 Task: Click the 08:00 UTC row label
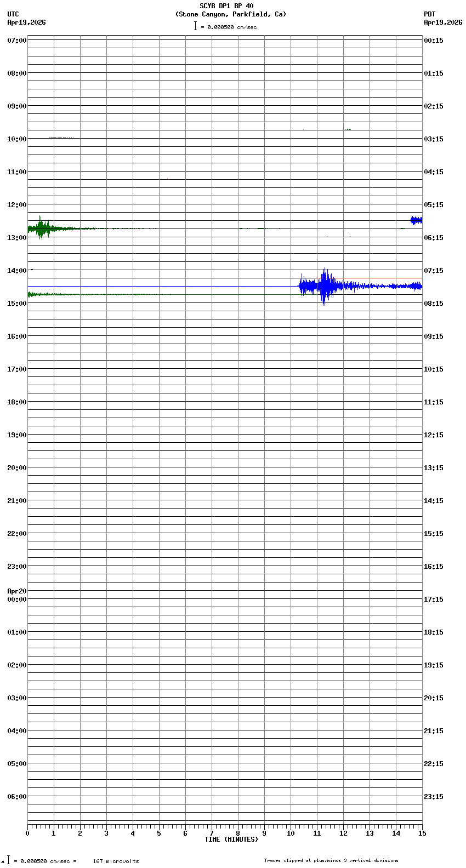17,73
